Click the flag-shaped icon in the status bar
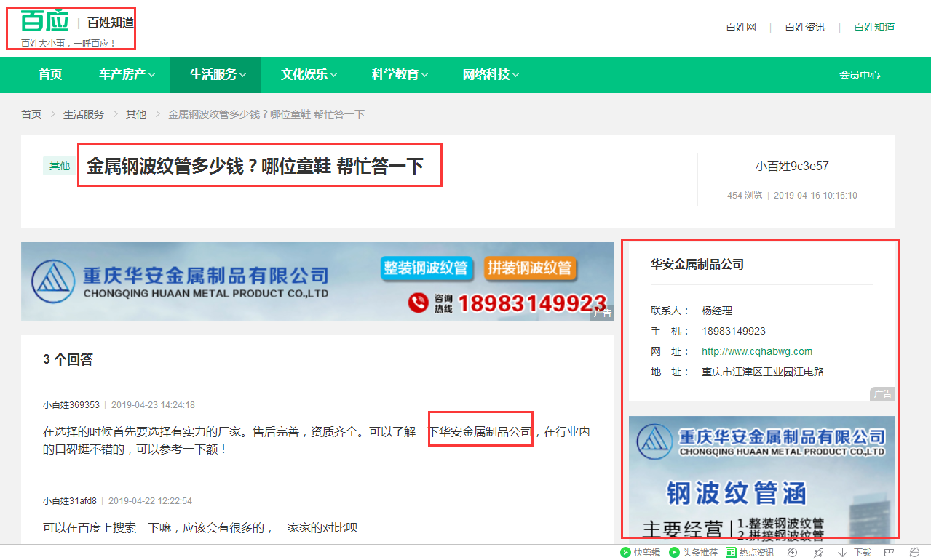This screenshot has height=560, width=931. [889, 553]
